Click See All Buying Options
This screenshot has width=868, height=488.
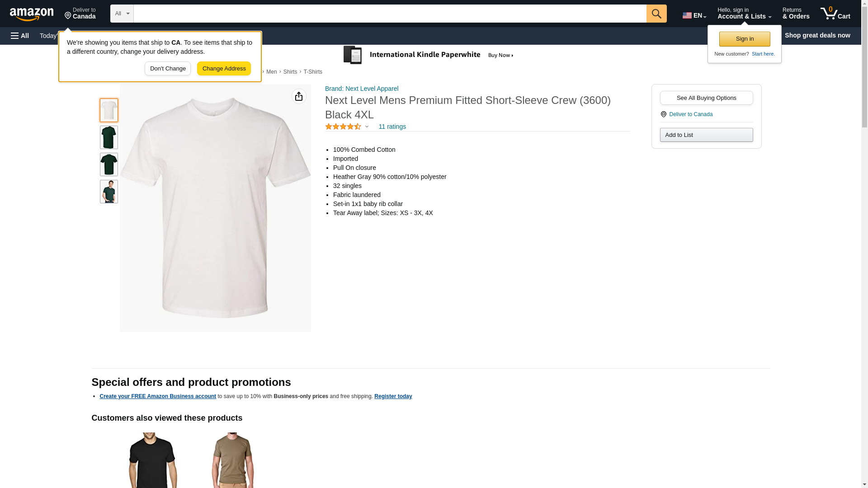click(706, 98)
